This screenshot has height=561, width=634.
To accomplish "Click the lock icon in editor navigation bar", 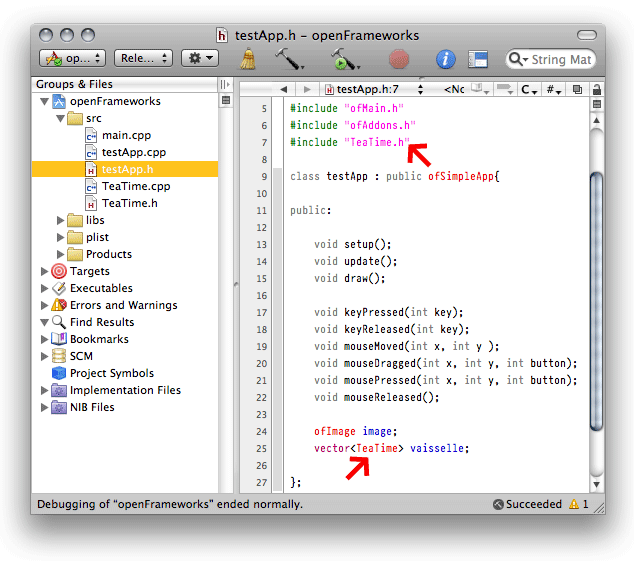I will coord(597,89).
